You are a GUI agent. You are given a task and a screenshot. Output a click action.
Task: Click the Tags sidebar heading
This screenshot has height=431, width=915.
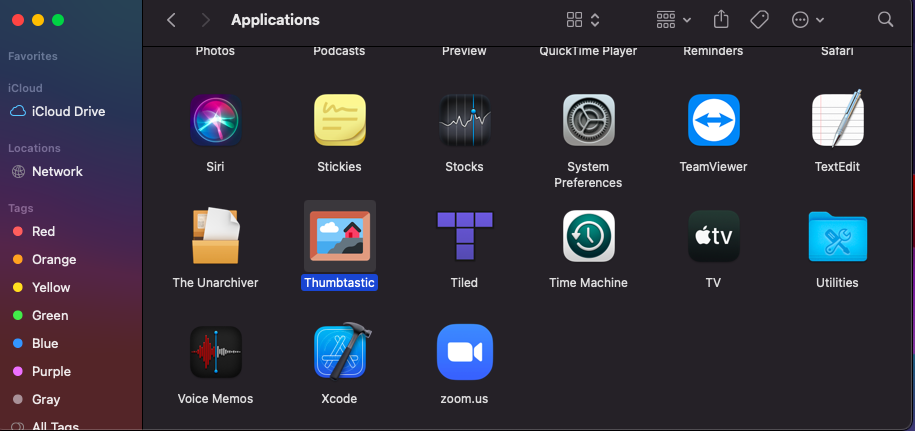coord(20,208)
